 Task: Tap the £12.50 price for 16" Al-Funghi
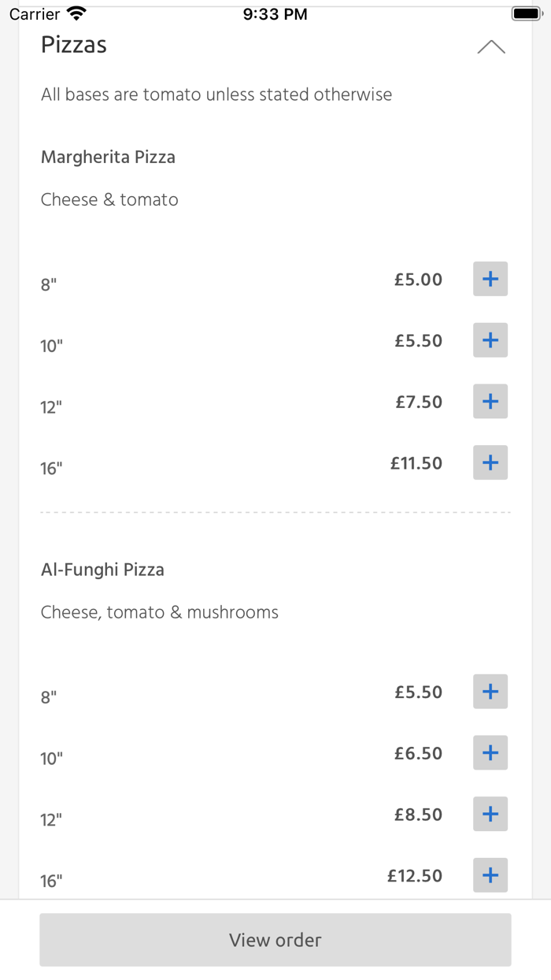pyautogui.click(x=415, y=875)
